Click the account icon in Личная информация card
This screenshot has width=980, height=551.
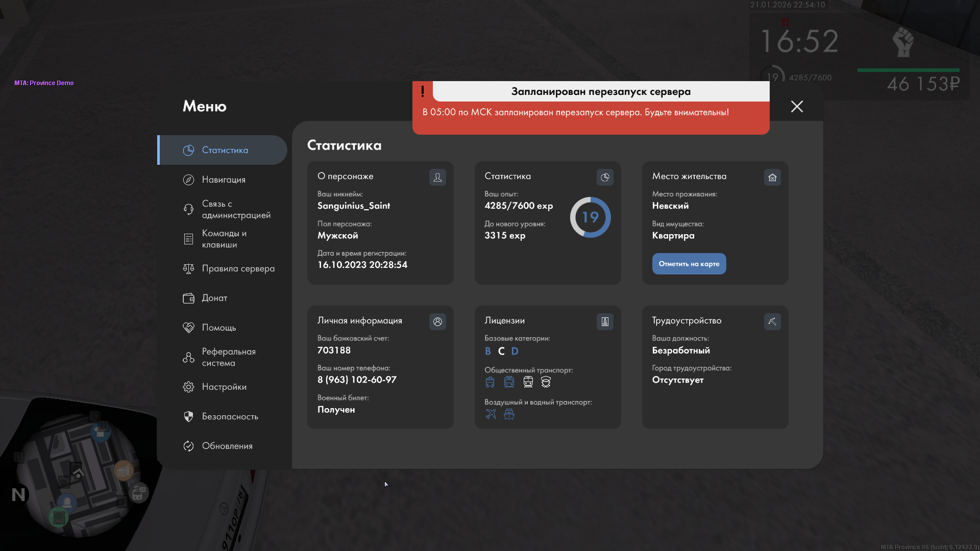coord(437,321)
